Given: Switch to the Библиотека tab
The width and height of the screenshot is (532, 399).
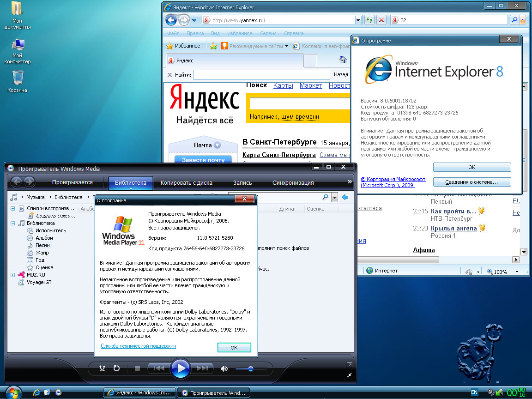Looking at the screenshot, I should coord(131,182).
